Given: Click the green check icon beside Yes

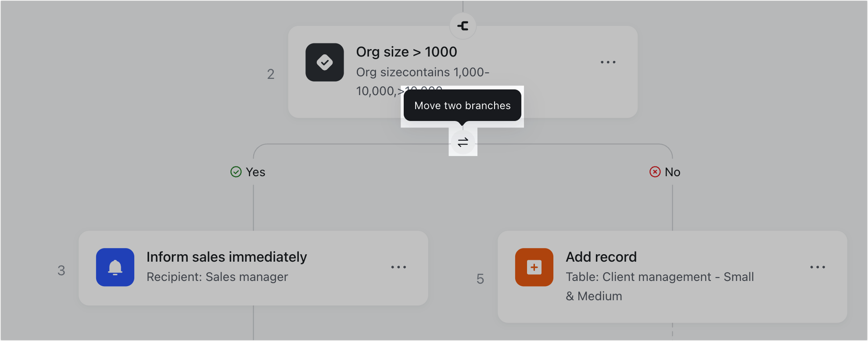Looking at the screenshot, I should coord(236,172).
